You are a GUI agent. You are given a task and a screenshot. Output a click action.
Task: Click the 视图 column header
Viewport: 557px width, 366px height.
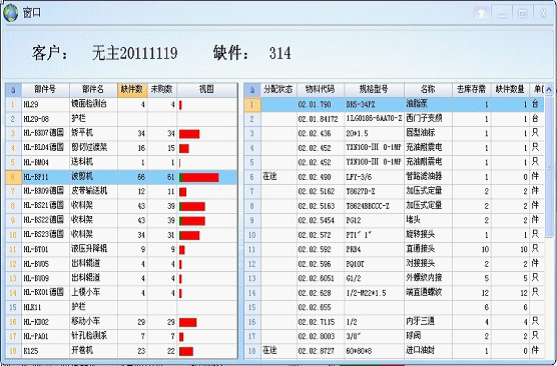point(207,90)
